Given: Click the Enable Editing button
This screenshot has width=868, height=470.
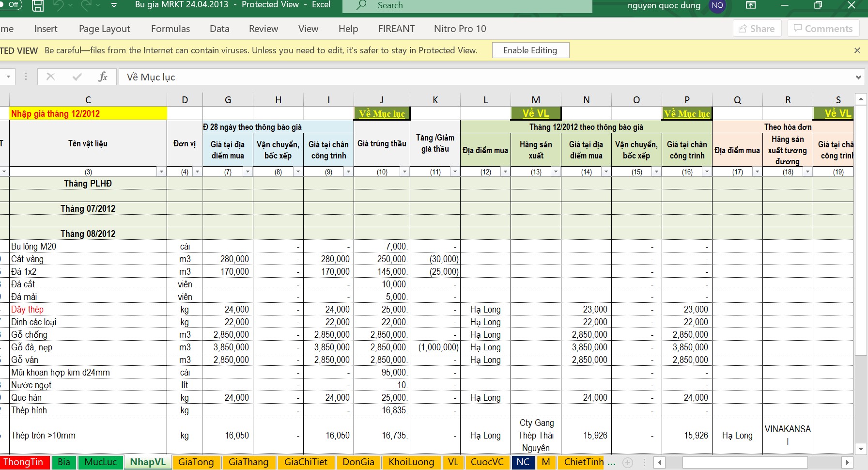Looking at the screenshot, I should click(x=530, y=50).
